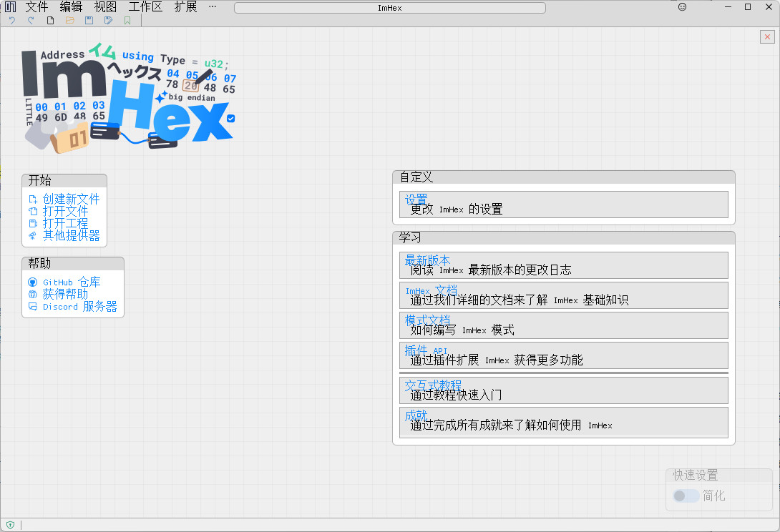Click the ImHex logo icon in the menu bar

click(x=11, y=7)
